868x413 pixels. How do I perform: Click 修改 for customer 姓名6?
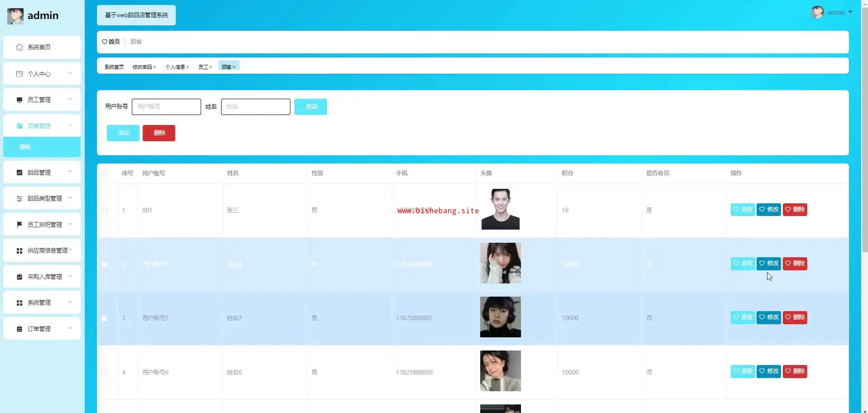click(x=769, y=371)
